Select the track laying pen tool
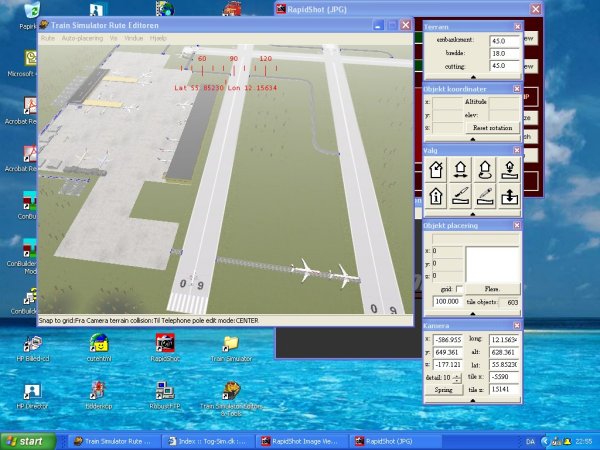 (x=486, y=196)
